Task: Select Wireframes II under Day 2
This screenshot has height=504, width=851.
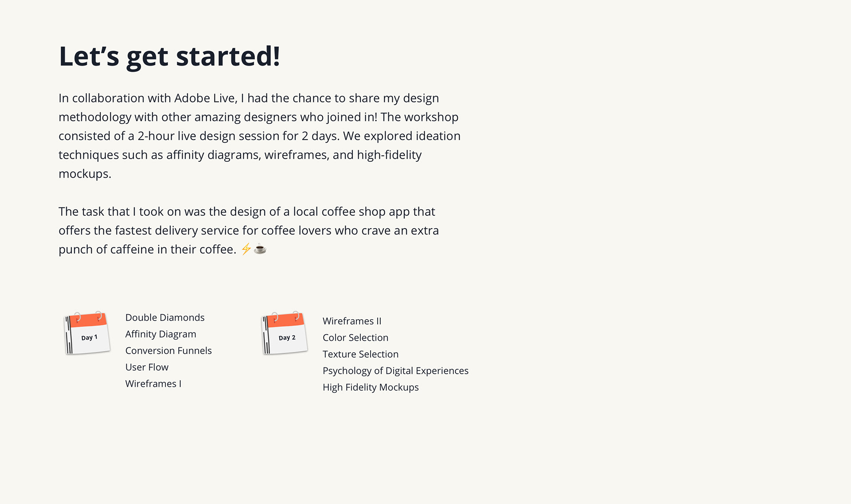Action: (352, 321)
